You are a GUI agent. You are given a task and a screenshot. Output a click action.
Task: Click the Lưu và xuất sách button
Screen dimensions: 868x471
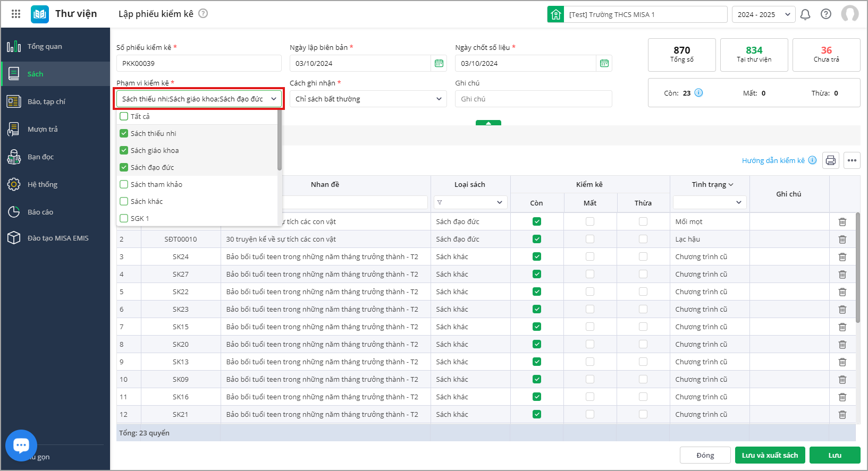pos(770,455)
